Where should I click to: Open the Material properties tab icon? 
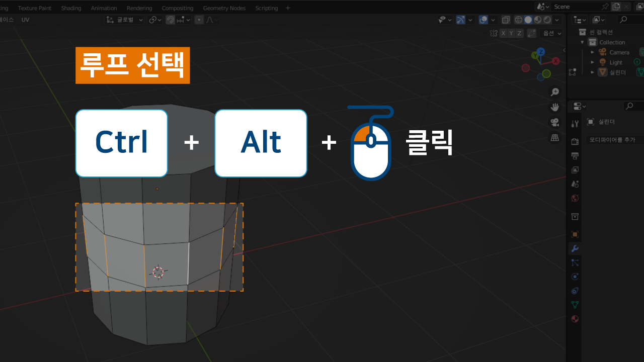tap(575, 319)
